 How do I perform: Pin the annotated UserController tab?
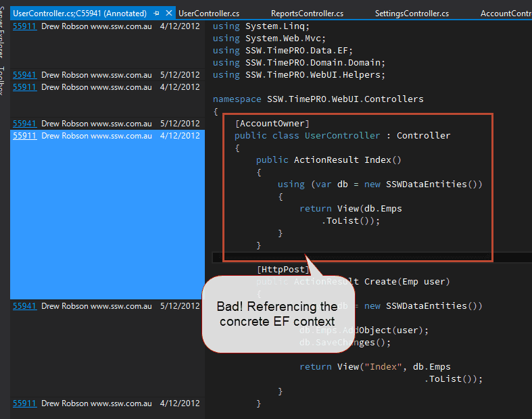pos(157,13)
